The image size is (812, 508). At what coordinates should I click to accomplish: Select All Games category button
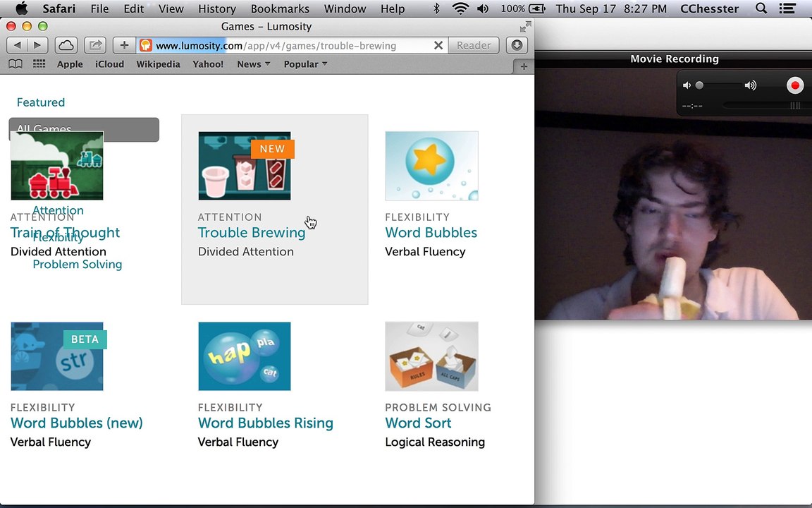[x=84, y=129]
